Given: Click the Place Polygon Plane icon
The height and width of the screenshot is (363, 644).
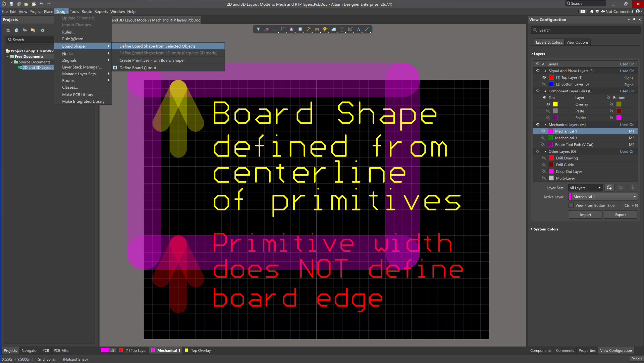Looking at the screenshot, I should coord(334,30).
